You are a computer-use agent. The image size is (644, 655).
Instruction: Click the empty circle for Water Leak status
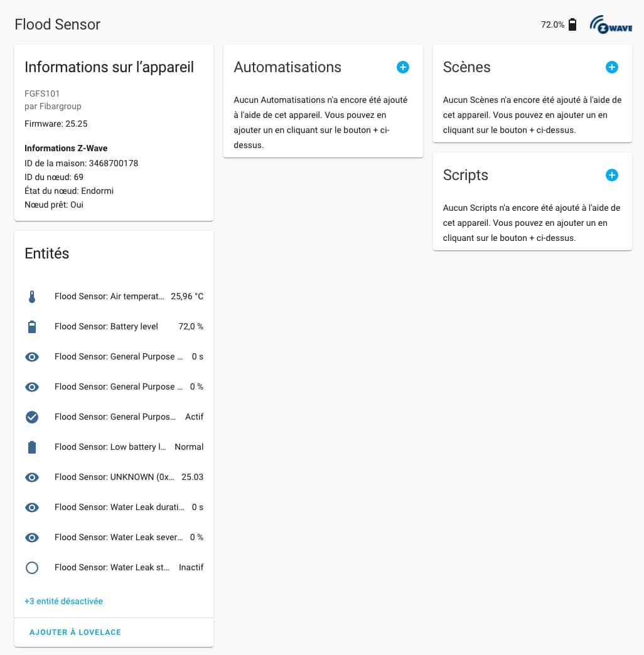coord(32,567)
